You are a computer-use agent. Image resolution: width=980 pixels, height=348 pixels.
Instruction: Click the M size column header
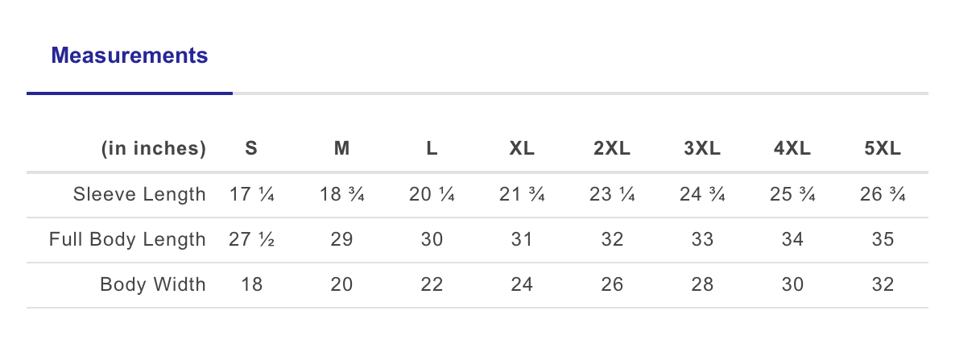(341, 149)
